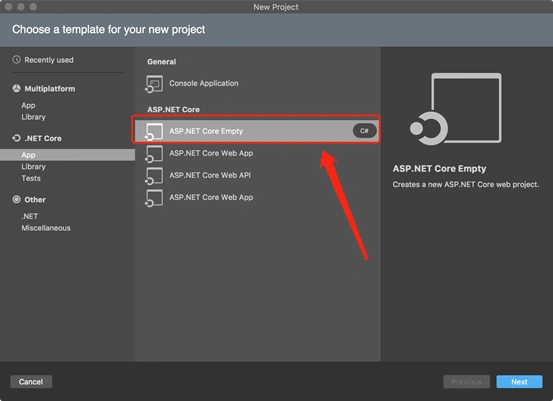Select Library under Multiplatform
Viewport: 553px width, 401px height.
tap(34, 117)
